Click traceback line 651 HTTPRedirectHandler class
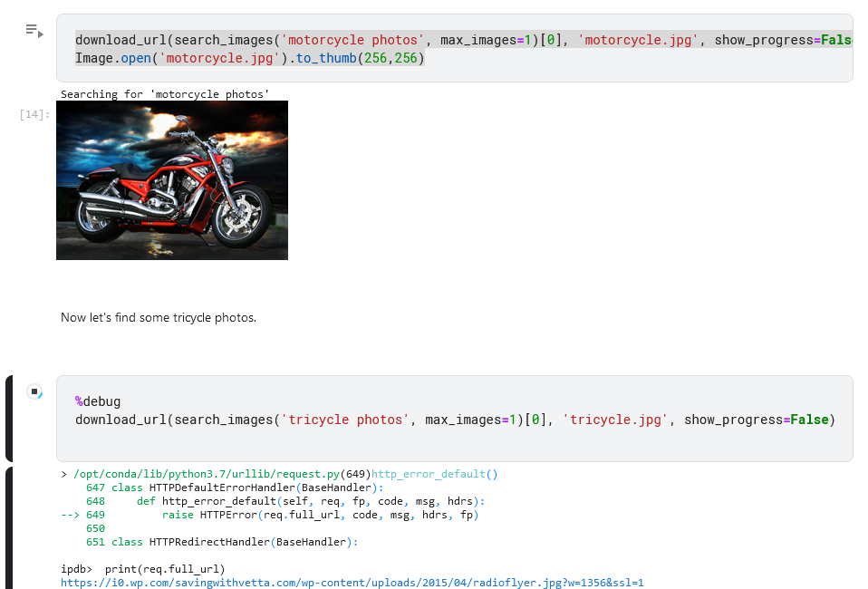 (x=222, y=542)
